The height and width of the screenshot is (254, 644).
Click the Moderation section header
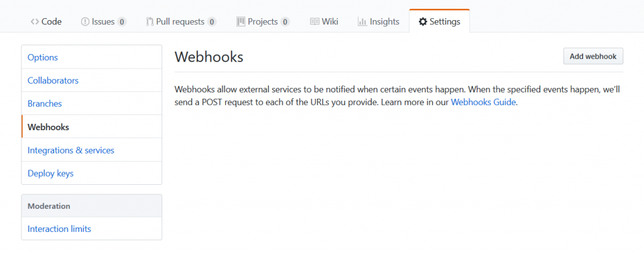pyautogui.click(x=92, y=206)
